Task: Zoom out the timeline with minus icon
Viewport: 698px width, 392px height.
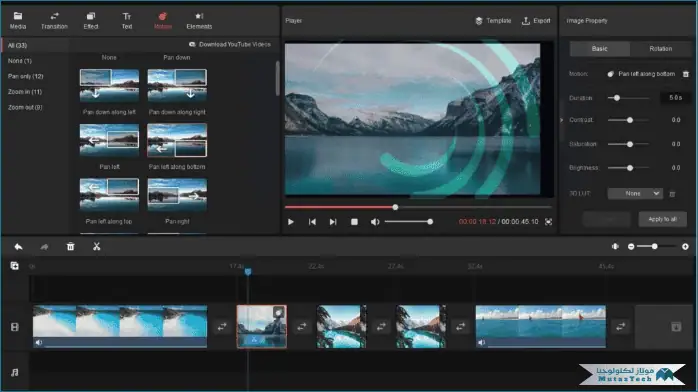Action: coord(631,247)
